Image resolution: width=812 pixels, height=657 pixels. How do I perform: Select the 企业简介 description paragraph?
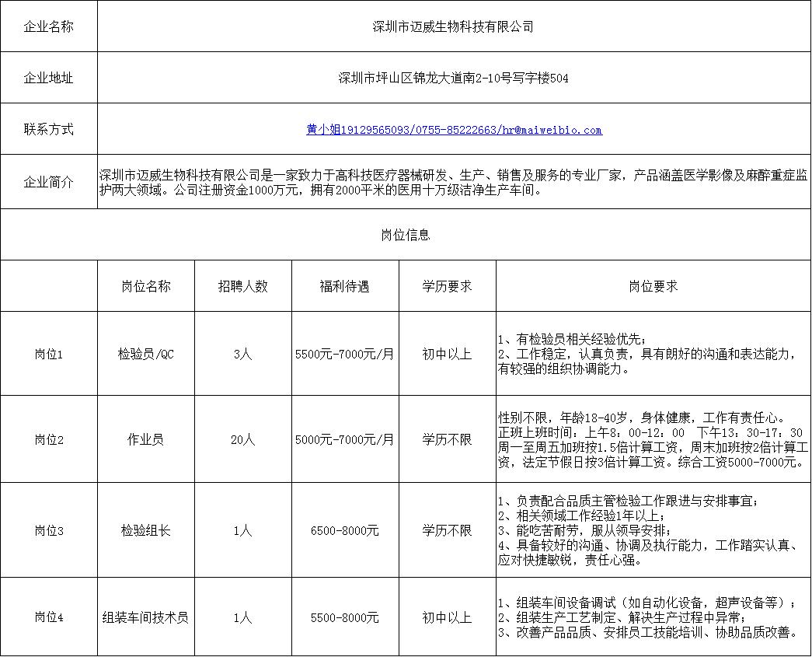pos(454,182)
